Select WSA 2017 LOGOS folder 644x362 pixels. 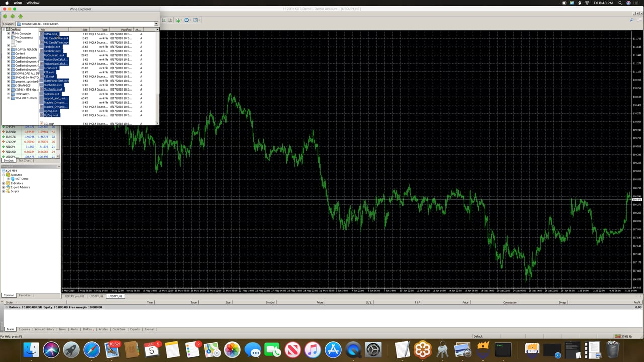click(26, 98)
